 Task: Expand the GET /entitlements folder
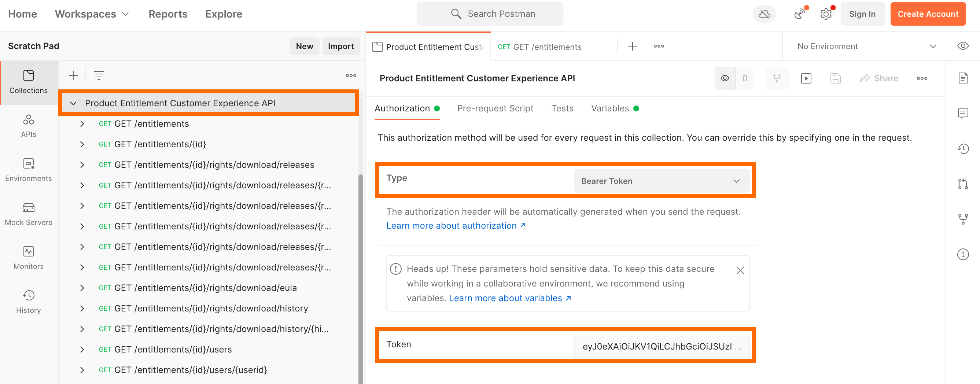(x=82, y=124)
